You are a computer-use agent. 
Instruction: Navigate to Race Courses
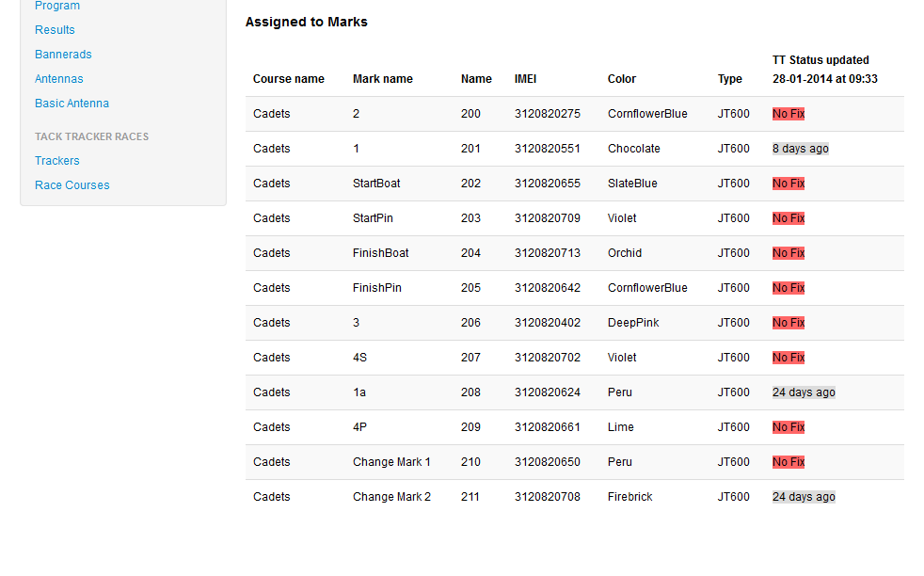pyautogui.click(x=72, y=185)
